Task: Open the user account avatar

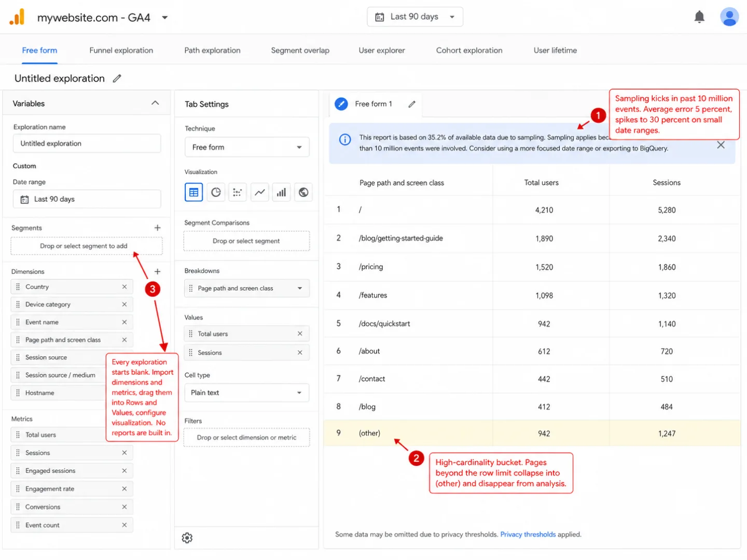Action: 729,17
